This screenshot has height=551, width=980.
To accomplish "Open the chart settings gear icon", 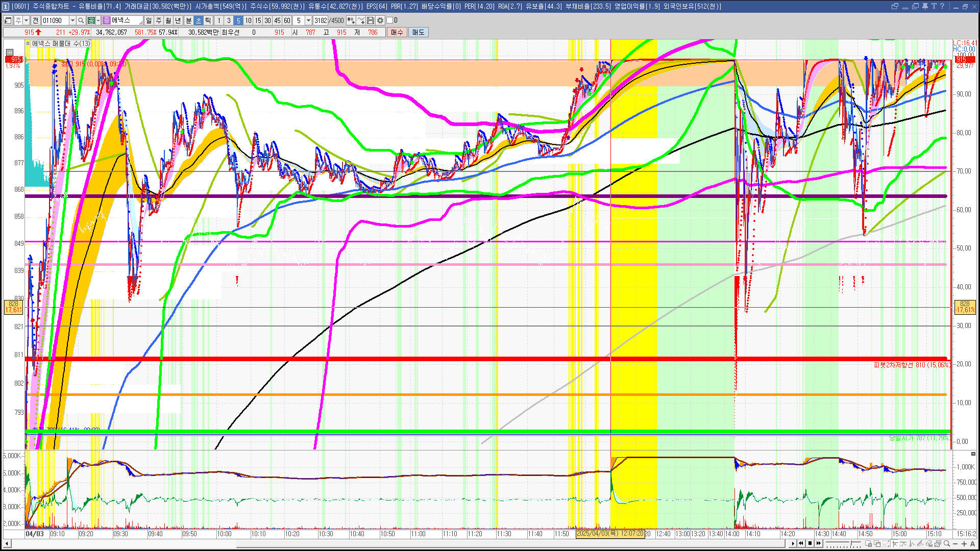I will (x=380, y=20).
